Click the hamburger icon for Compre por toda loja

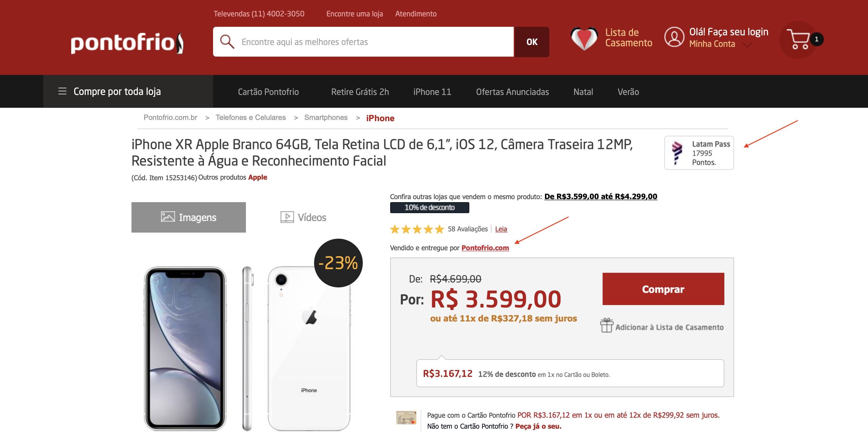click(62, 91)
